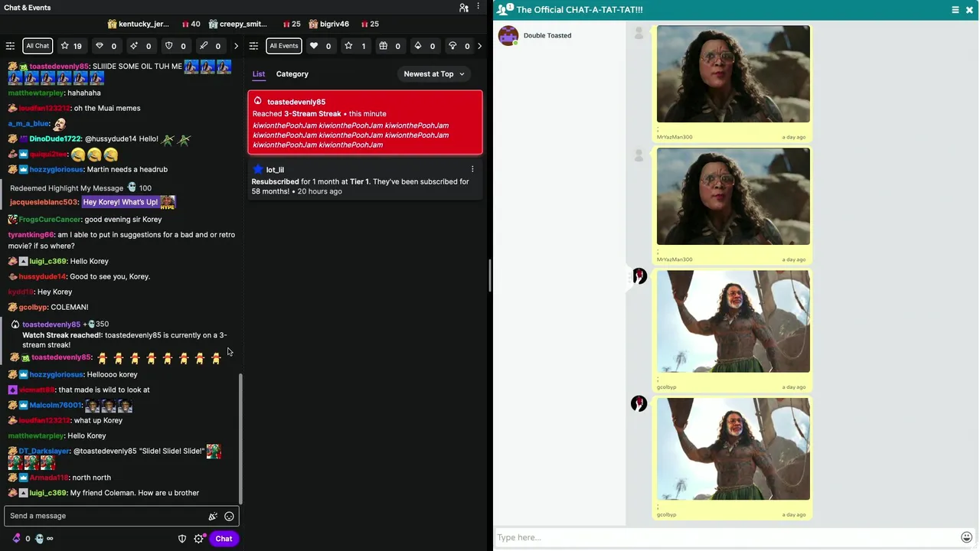Click gcolbyp avatar beside first Maui image
This screenshot has width=980, height=551.
click(x=639, y=276)
